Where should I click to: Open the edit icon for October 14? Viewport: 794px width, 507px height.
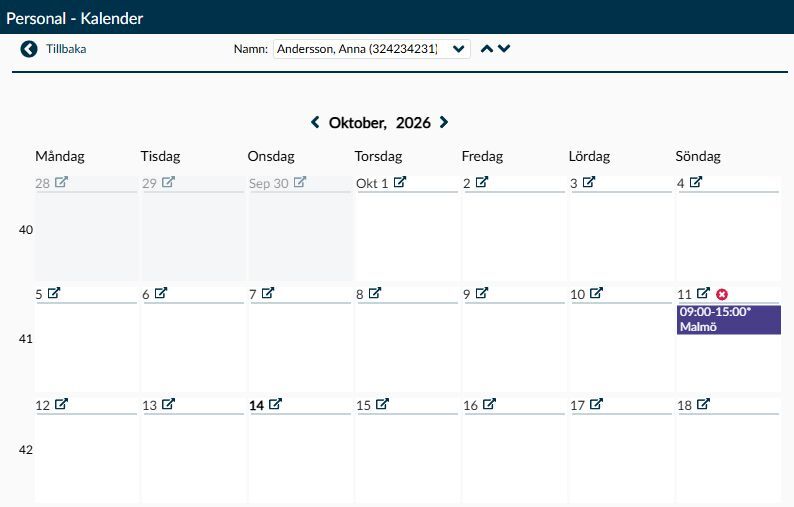pyautogui.click(x=275, y=404)
